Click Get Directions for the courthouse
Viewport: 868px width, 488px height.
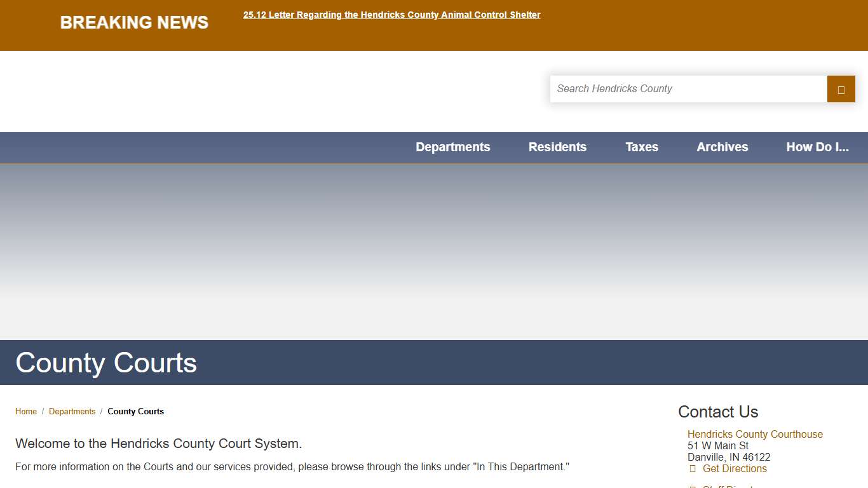click(735, 468)
